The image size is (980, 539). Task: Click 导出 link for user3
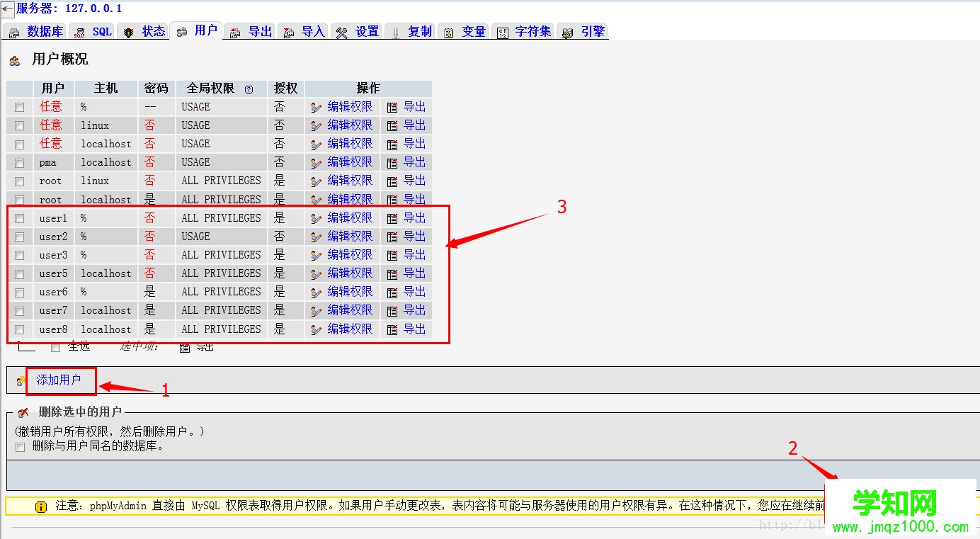click(414, 255)
